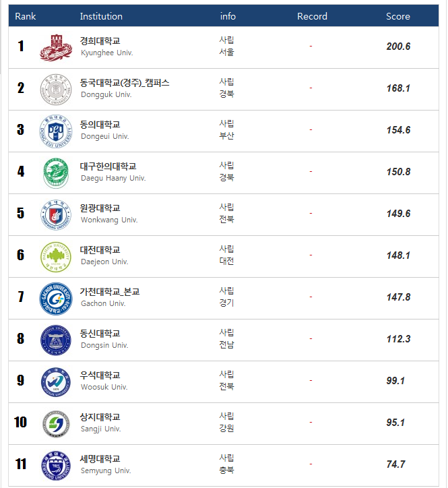Click the Gachon University blue logo
The width and height of the screenshot is (448, 488).
[x=55, y=297]
